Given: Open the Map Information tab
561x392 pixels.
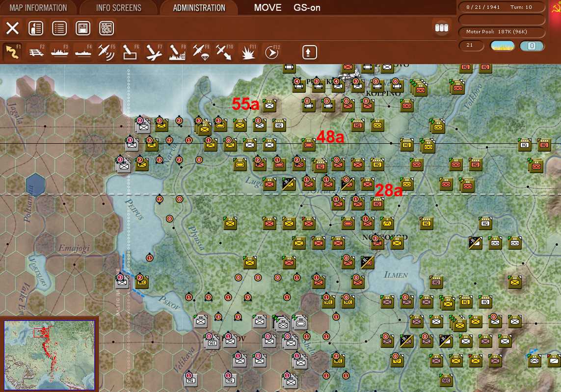Looking at the screenshot, I should pos(38,8).
